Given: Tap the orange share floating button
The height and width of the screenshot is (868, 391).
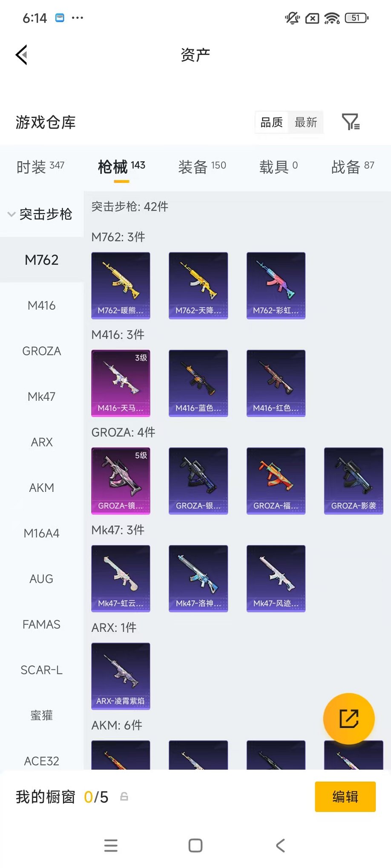Looking at the screenshot, I should (x=349, y=719).
